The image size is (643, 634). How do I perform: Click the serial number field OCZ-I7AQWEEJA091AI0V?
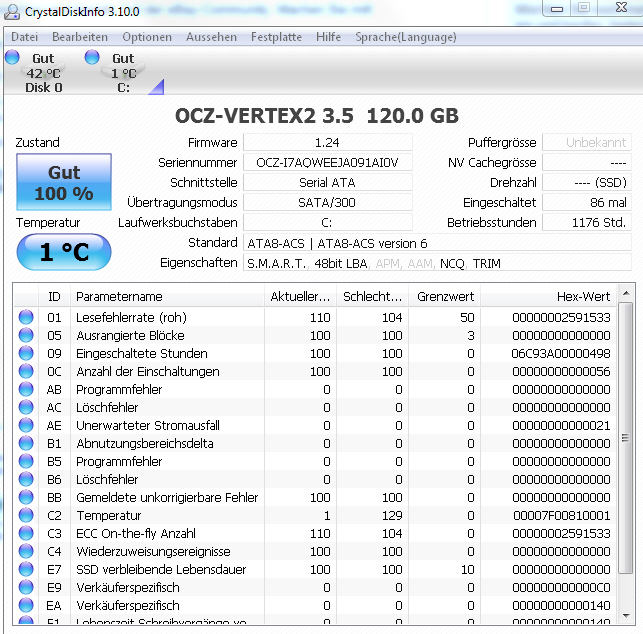point(327,162)
